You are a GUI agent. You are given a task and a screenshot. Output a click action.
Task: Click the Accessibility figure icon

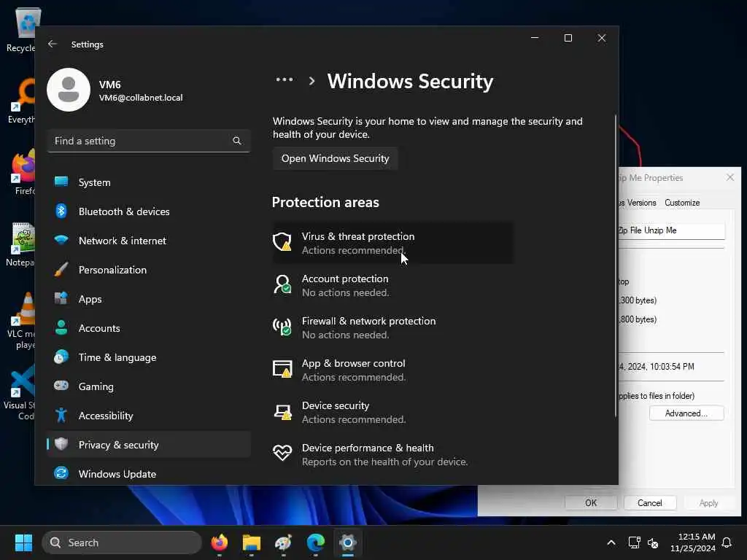tap(61, 415)
